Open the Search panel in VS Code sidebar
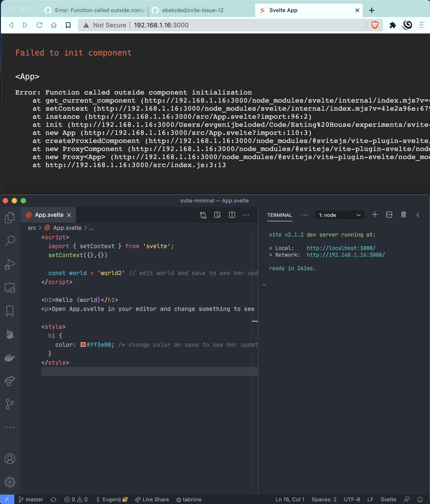 pyautogui.click(x=10, y=240)
